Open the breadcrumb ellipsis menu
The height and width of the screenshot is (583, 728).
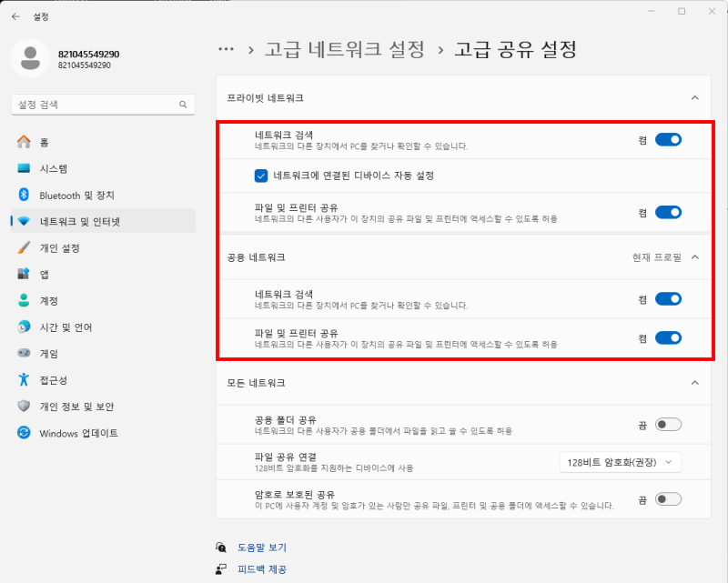tap(226, 49)
